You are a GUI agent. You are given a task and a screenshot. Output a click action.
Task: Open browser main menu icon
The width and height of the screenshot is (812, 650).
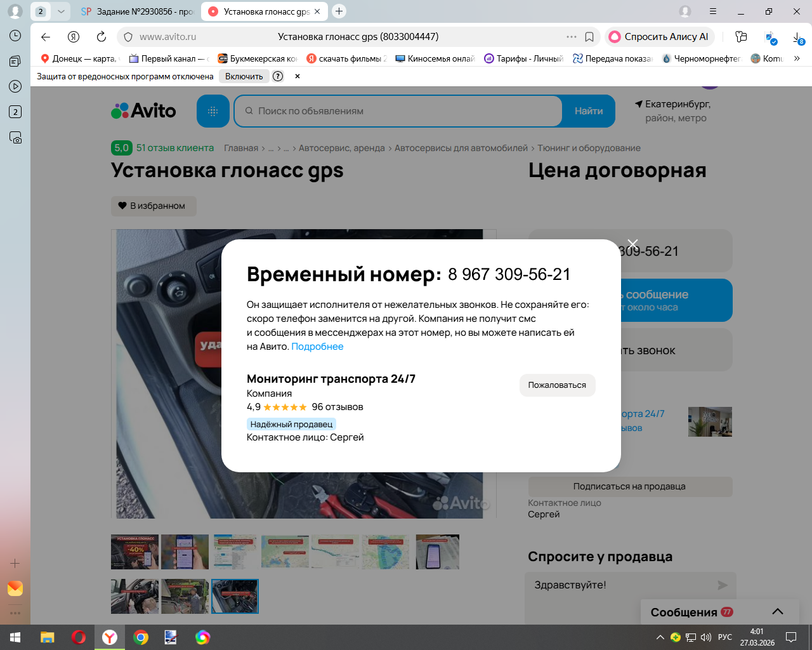[713, 11]
